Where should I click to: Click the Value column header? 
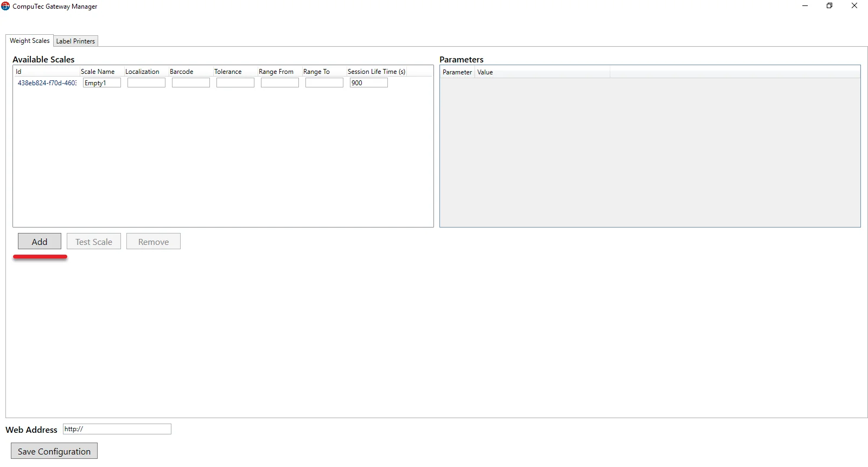[x=485, y=72]
